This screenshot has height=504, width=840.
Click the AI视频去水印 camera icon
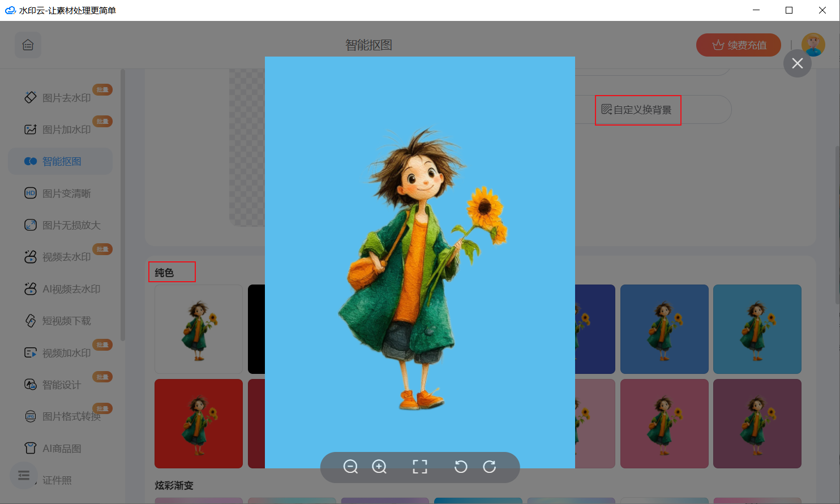[31, 288]
